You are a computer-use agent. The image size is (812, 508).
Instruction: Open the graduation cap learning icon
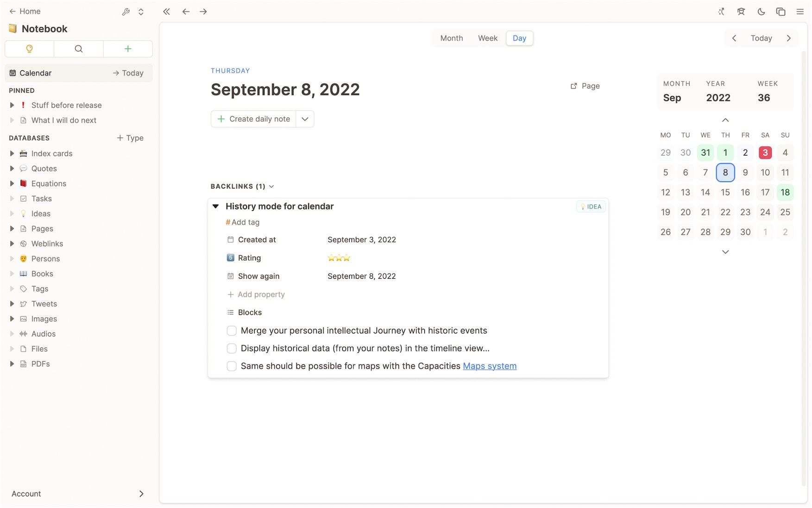[x=741, y=11]
